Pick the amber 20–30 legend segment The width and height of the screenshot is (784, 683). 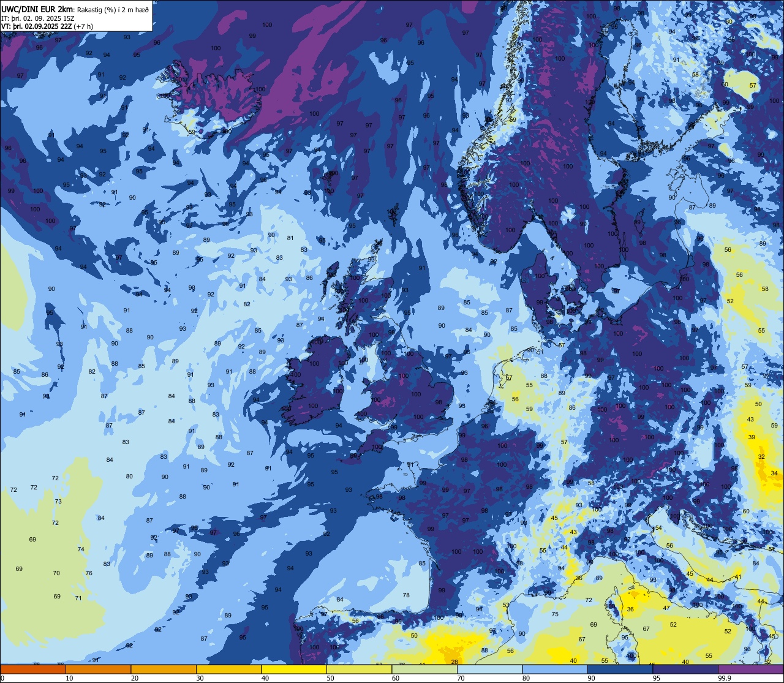164,669
